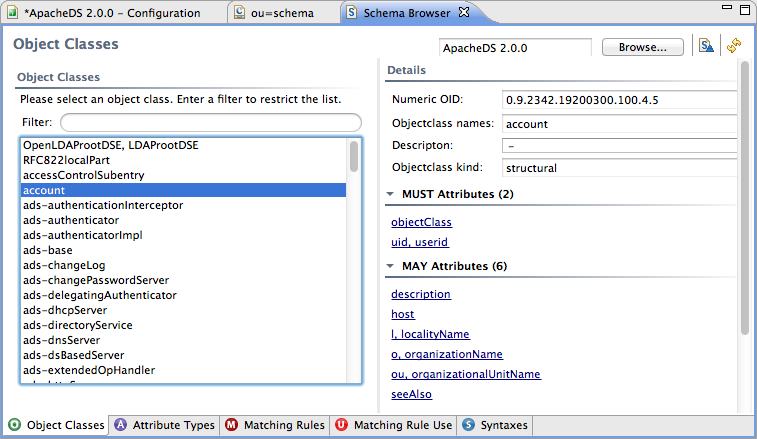The width and height of the screenshot is (757, 439).
Task: Collapse the MUST Attributes section
Action: tap(390, 193)
